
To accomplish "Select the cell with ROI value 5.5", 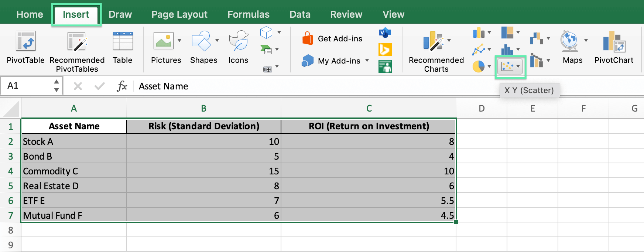I will (x=369, y=201).
